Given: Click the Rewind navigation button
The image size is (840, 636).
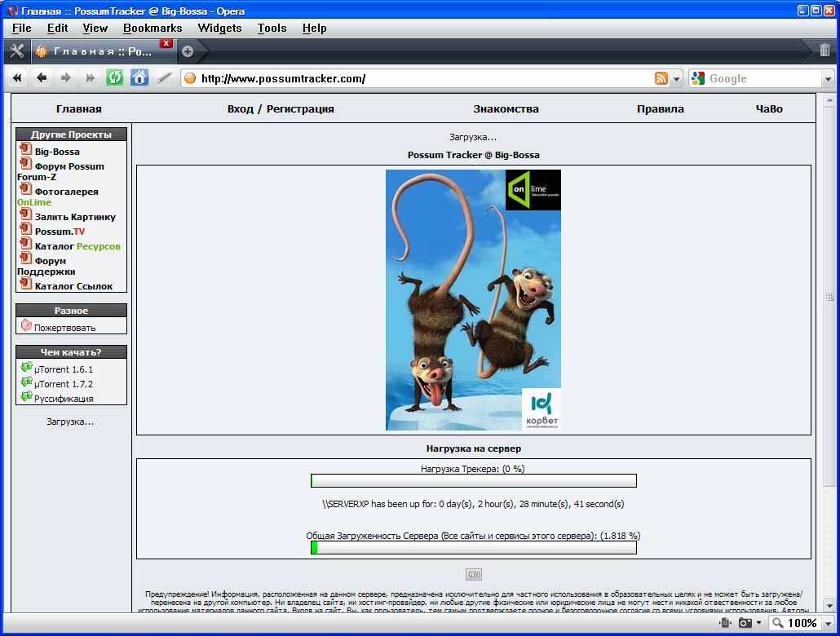Looking at the screenshot, I should (17, 78).
